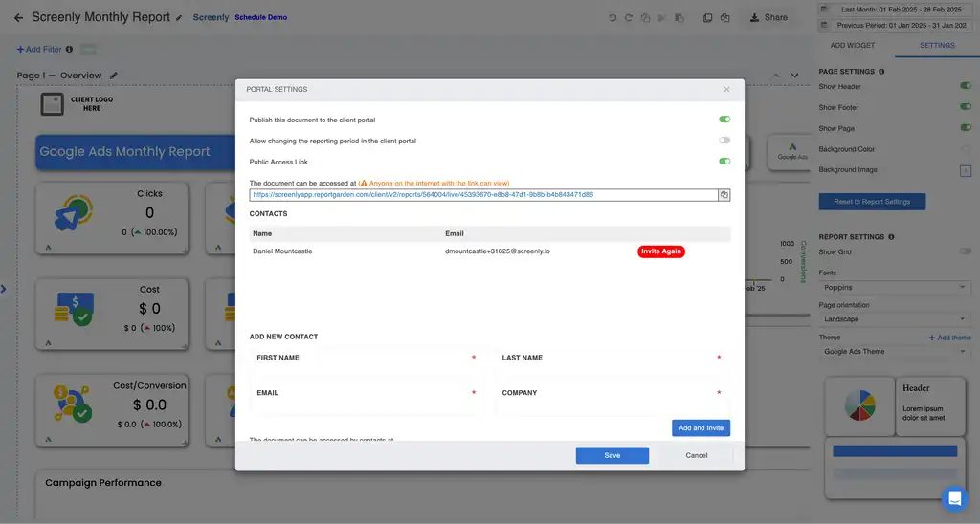Cancel the portal settings dialog
The width and height of the screenshot is (980, 524).
pyautogui.click(x=697, y=455)
